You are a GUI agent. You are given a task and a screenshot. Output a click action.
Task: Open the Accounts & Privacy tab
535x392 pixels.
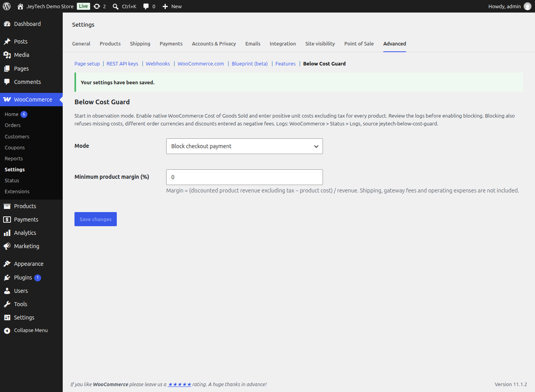pyautogui.click(x=214, y=44)
